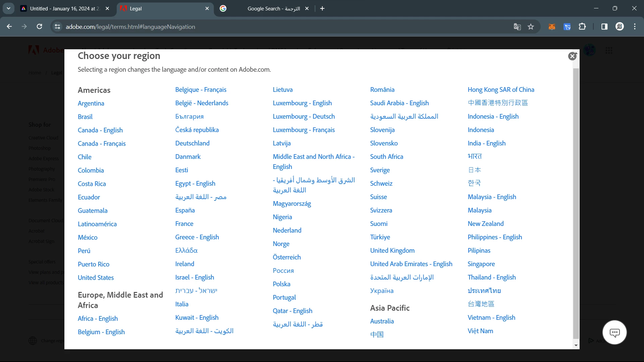Expand the tab search dropdown arrow
The height and width of the screenshot is (362, 644).
pos(8,9)
